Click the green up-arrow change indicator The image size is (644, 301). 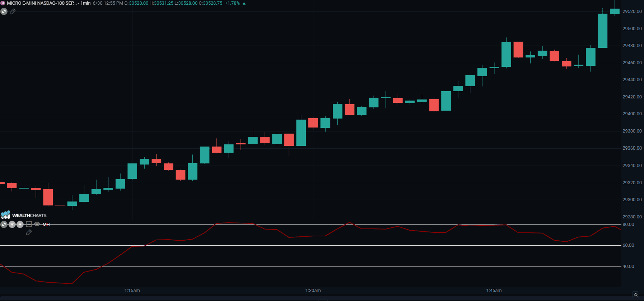point(244,3)
